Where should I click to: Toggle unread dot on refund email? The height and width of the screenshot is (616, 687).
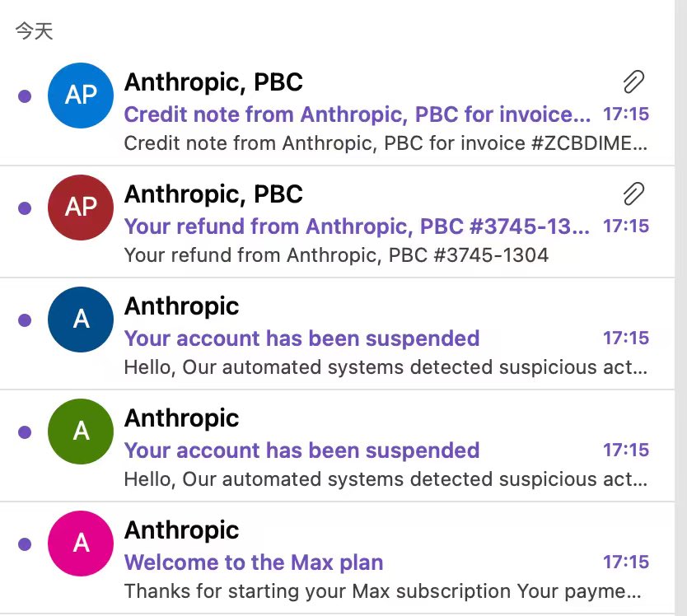tap(25, 208)
